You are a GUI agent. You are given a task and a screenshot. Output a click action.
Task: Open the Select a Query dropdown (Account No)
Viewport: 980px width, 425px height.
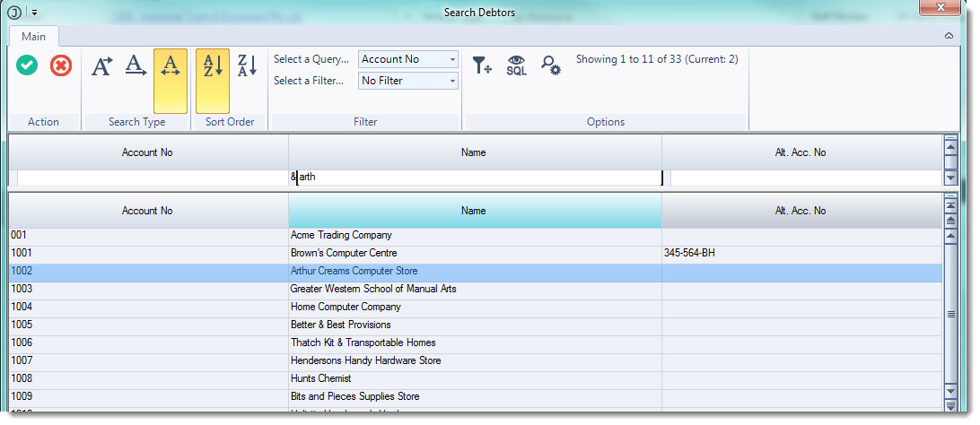click(408, 59)
